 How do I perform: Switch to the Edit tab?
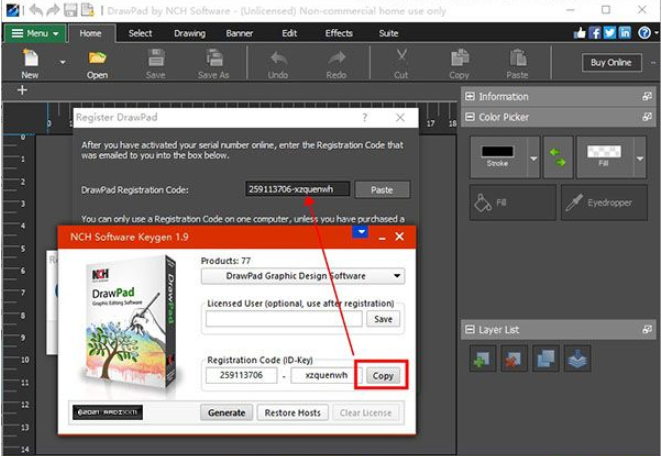[x=289, y=33]
